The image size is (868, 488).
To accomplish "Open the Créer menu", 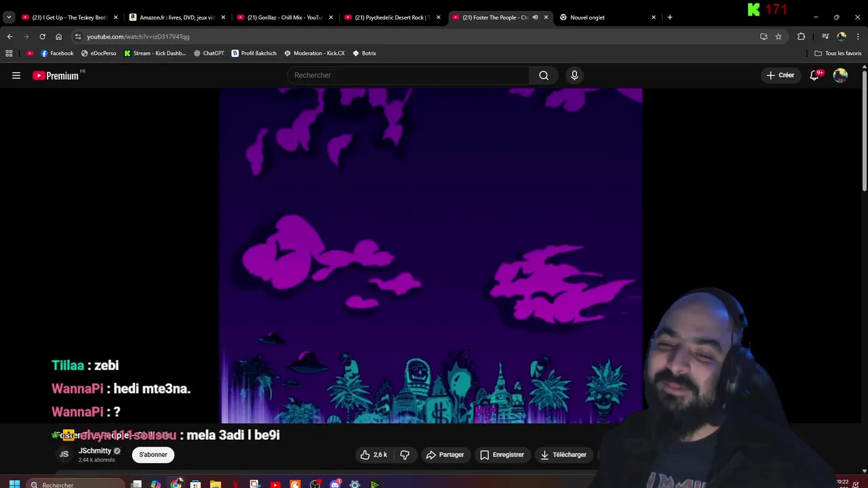I will point(780,75).
